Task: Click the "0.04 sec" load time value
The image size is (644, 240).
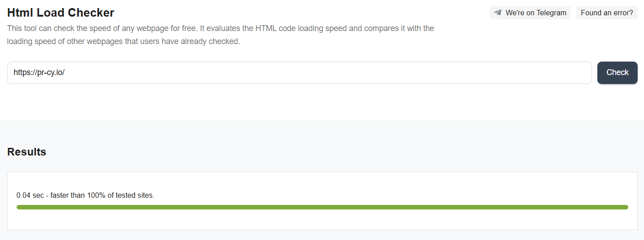Action: pyautogui.click(x=30, y=196)
